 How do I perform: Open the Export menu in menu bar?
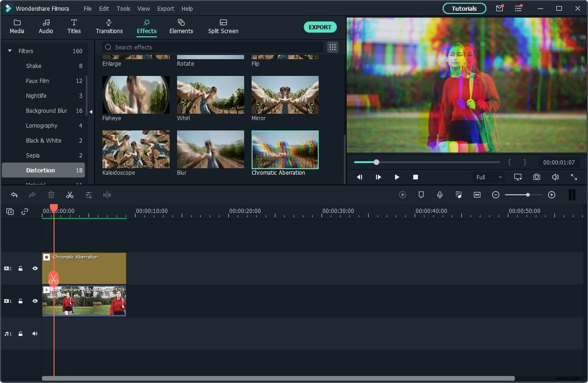[165, 8]
